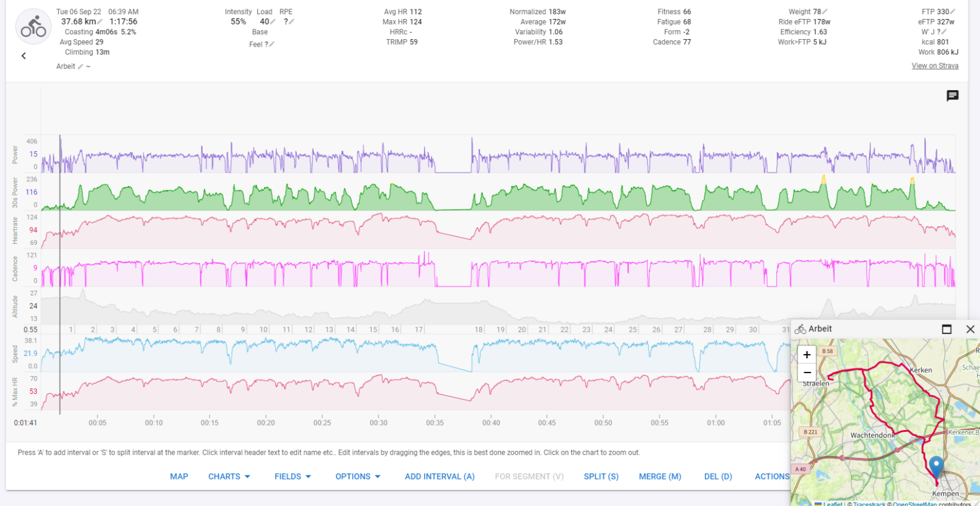This screenshot has width=980, height=506.
Task: Select interval 18 in the interval bar
Action: pyautogui.click(x=479, y=330)
